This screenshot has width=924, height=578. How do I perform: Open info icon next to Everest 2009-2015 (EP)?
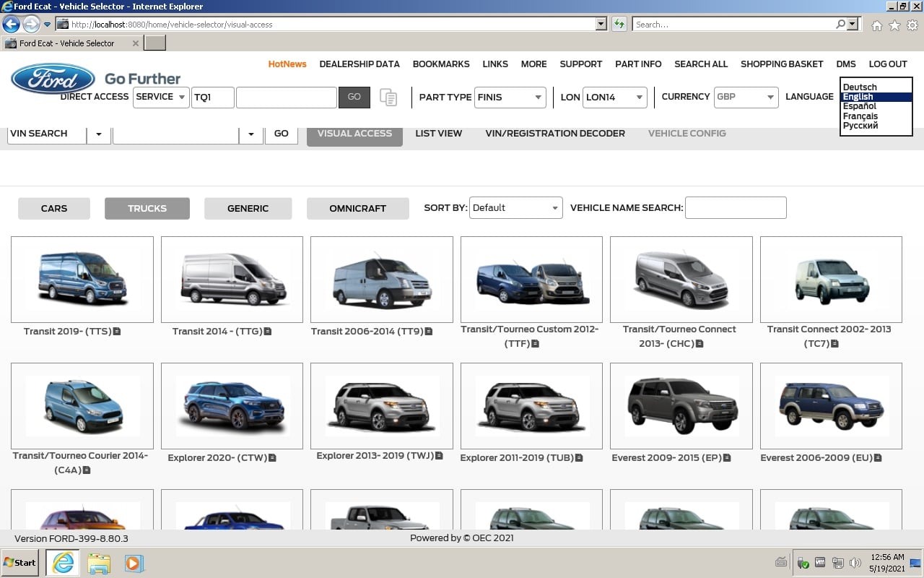(x=728, y=458)
